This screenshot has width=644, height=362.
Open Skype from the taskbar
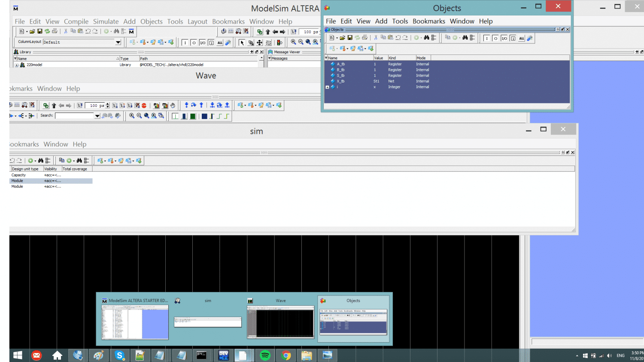[x=119, y=355]
